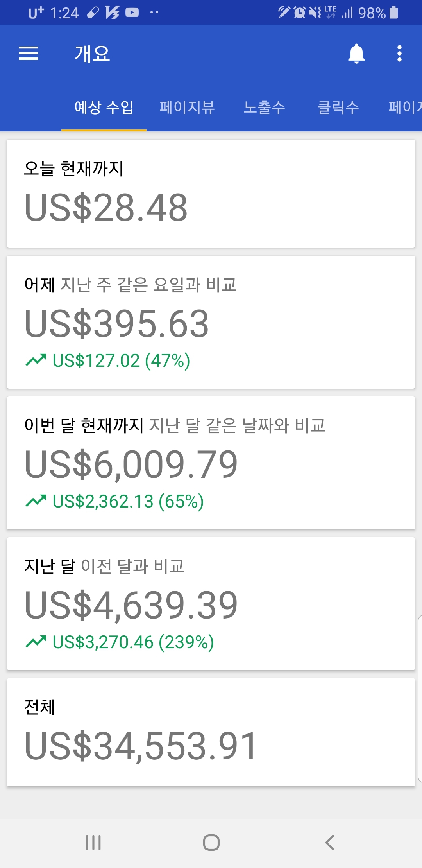Open the 오늘 현재까지 earnings card
422x868 pixels.
[x=211, y=194]
